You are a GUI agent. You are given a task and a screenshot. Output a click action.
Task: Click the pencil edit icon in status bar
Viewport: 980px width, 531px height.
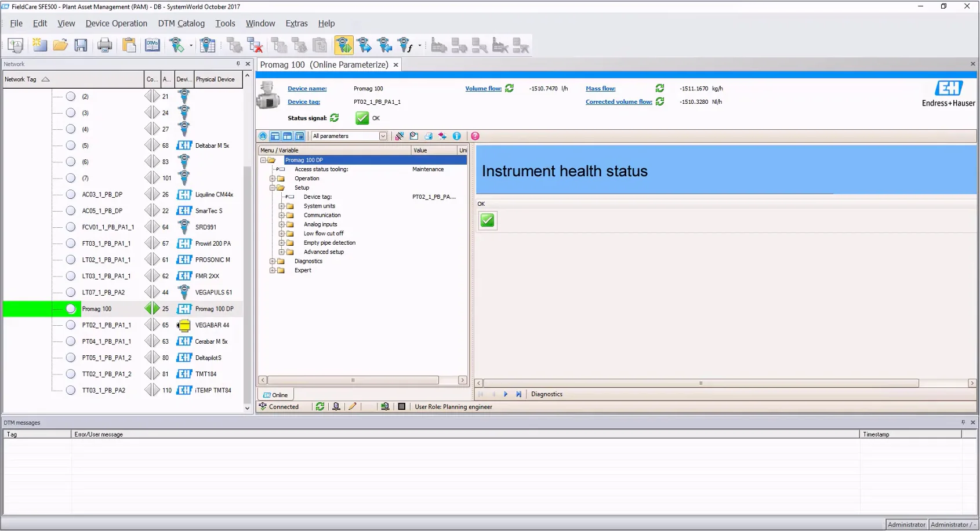pos(352,407)
